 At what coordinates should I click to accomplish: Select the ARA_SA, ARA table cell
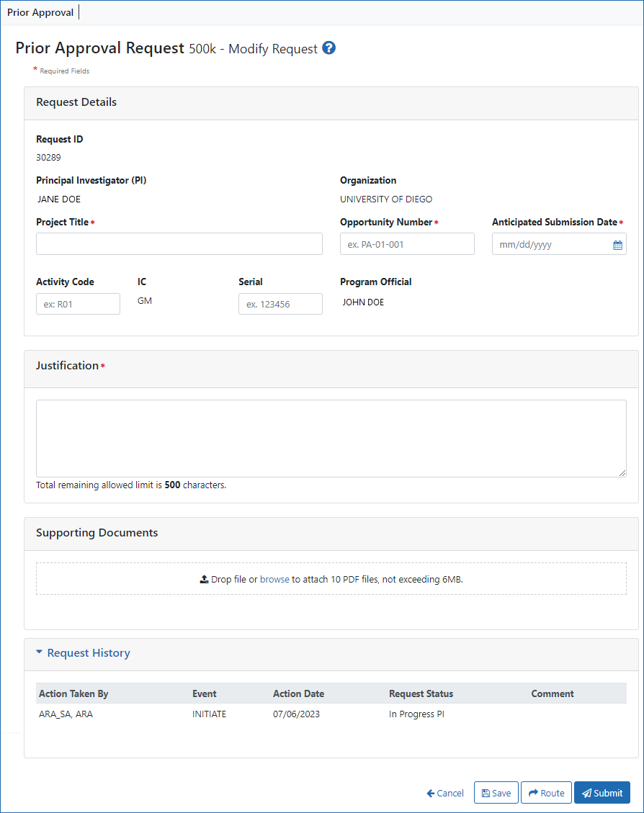click(66, 714)
